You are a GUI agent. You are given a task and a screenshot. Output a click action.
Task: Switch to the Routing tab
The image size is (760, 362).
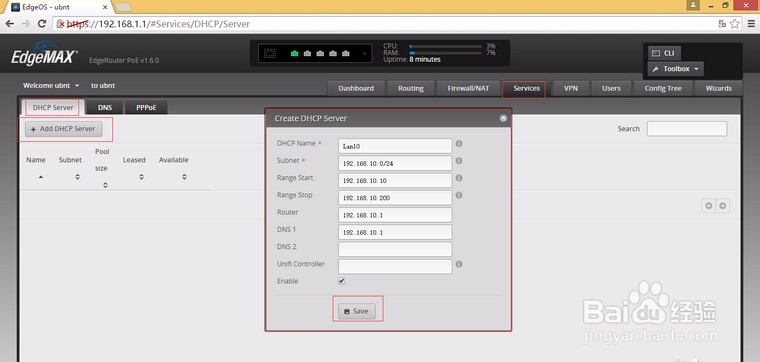[411, 88]
